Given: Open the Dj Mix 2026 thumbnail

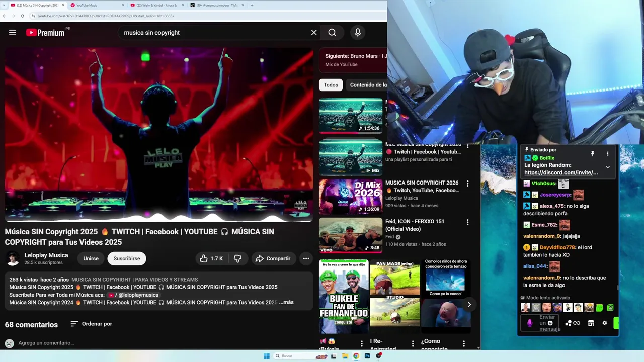Looking at the screenshot, I should pyautogui.click(x=351, y=197).
